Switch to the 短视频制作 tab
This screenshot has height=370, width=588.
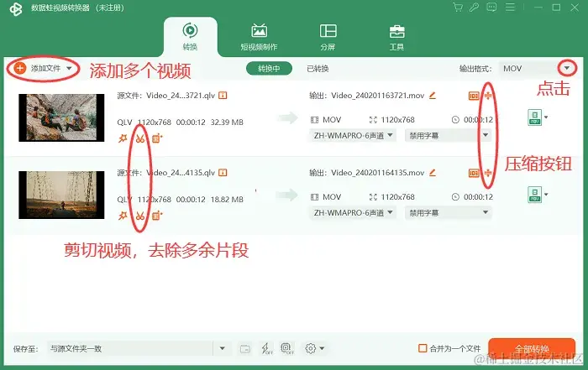259,37
